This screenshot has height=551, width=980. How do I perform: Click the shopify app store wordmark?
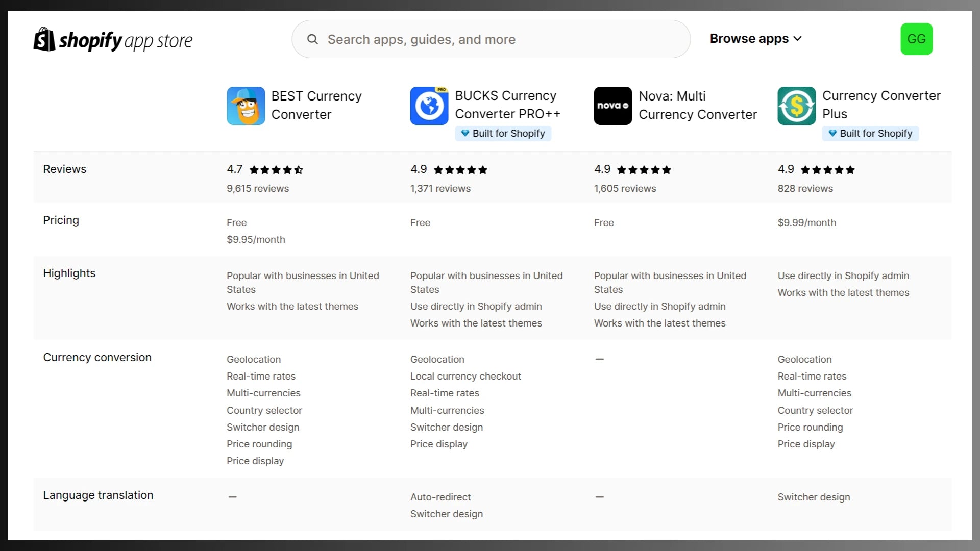[126, 40]
